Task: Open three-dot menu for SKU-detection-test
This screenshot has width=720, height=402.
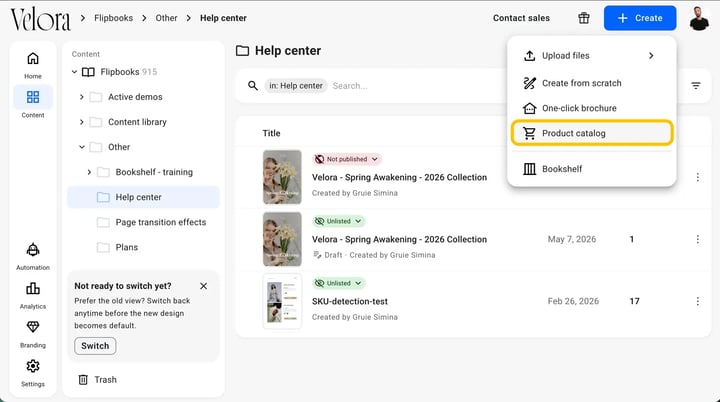Action: pos(698,301)
